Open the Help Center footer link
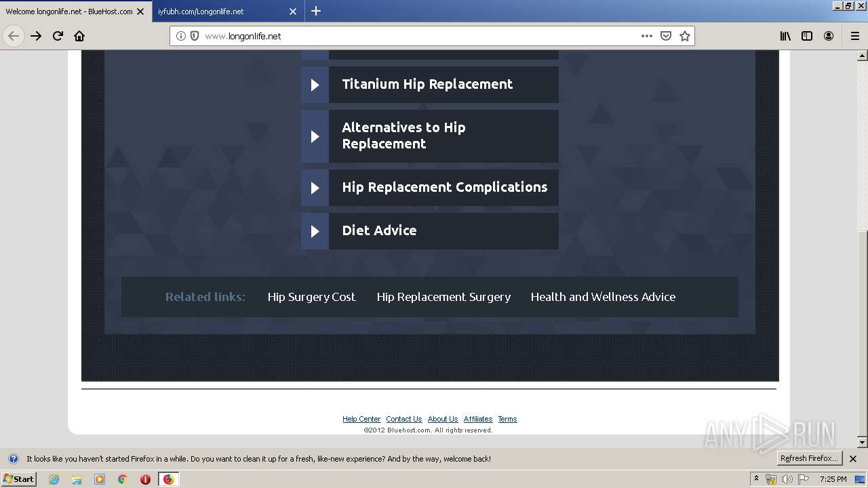The height and width of the screenshot is (488, 868). click(x=361, y=419)
